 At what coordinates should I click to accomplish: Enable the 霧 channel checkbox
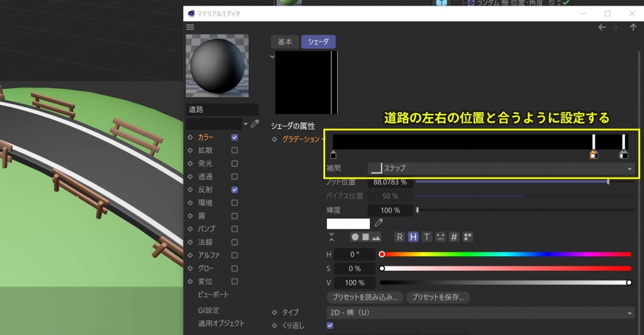pos(235,216)
